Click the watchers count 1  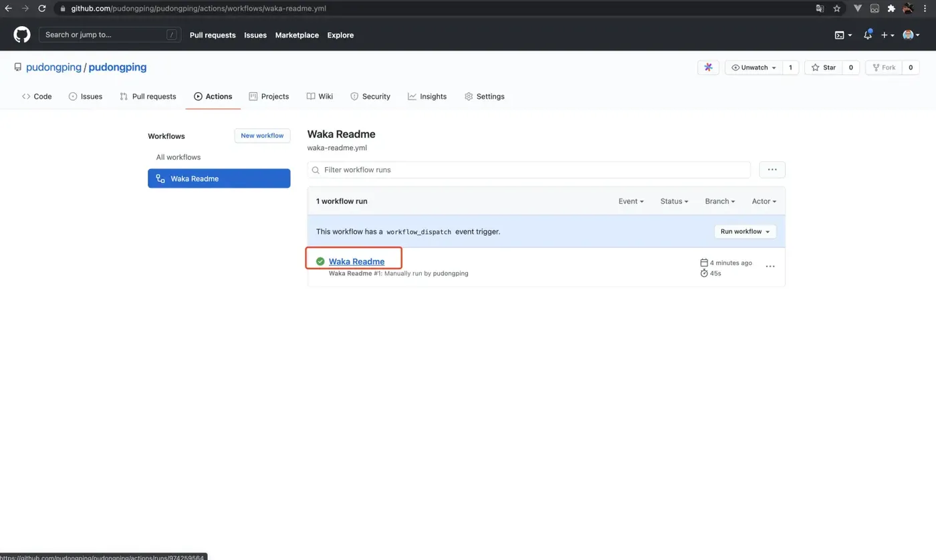point(790,67)
